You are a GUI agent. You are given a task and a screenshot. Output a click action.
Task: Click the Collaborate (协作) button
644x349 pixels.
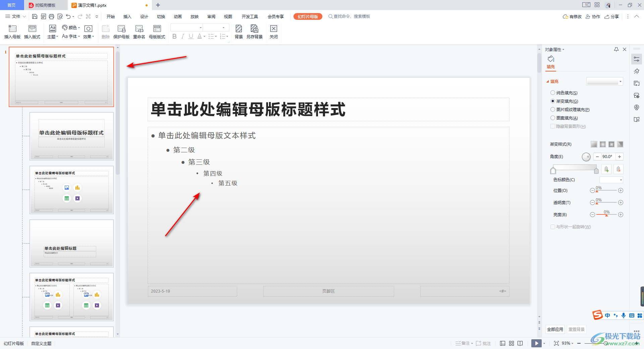point(593,16)
